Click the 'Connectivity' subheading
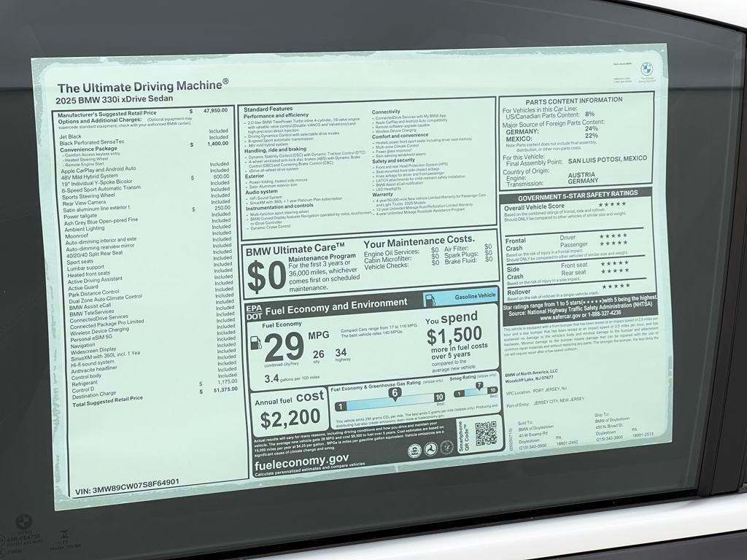The height and width of the screenshot is (560, 747). pyautogui.click(x=386, y=112)
